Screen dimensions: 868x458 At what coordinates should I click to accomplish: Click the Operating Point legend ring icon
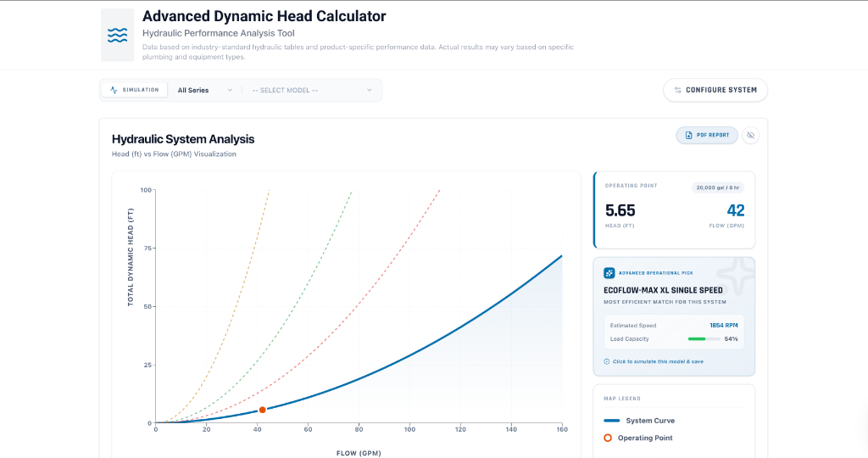click(608, 438)
